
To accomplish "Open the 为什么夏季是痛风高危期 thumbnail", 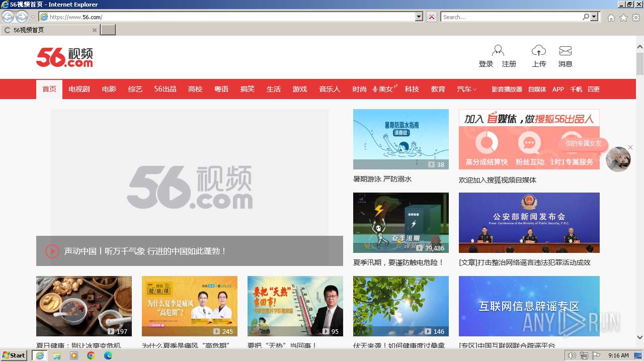I will [190, 306].
